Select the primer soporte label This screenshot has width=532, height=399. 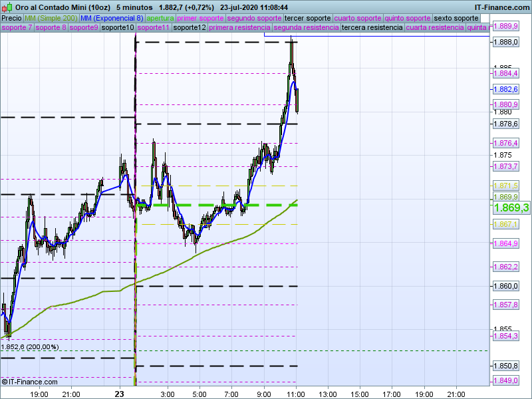point(201,18)
